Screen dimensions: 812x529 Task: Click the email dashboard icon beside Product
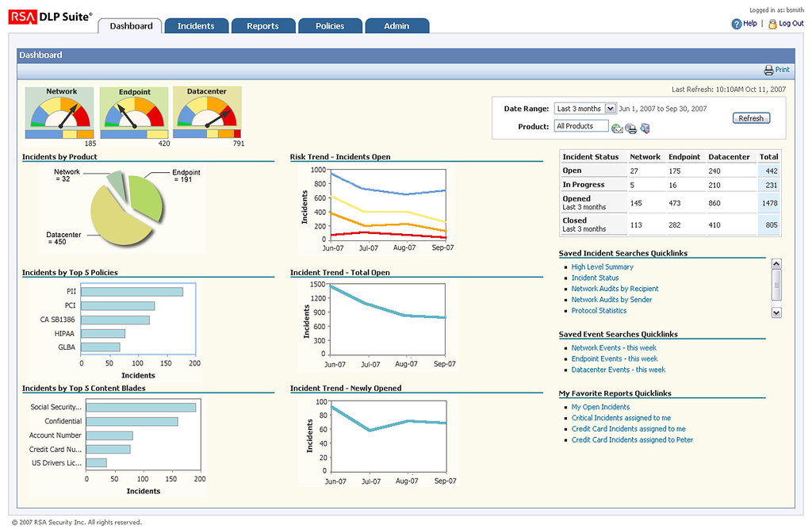(617, 128)
